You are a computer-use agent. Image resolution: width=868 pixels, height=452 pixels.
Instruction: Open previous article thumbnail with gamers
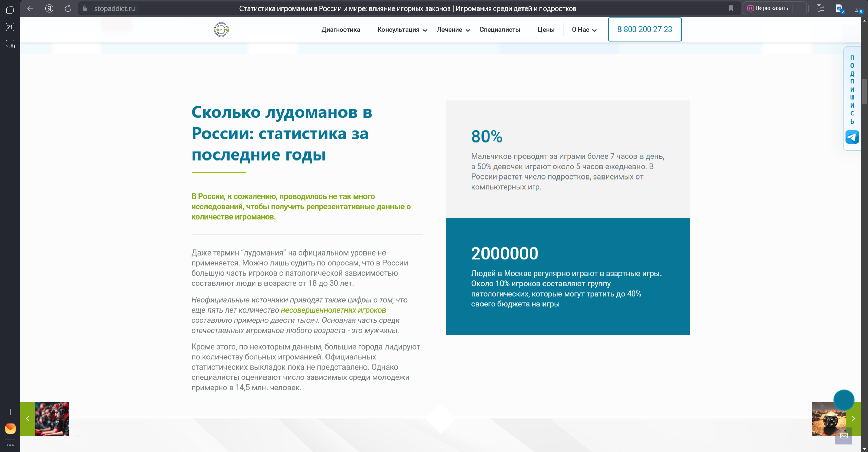[x=52, y=419]
